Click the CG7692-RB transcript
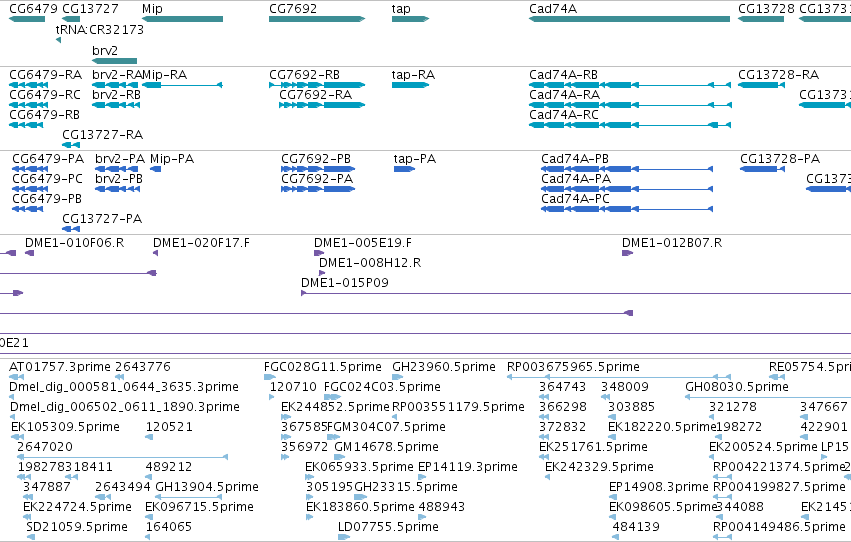This screenshot has width=851, height=542. (x=317, y=85)
